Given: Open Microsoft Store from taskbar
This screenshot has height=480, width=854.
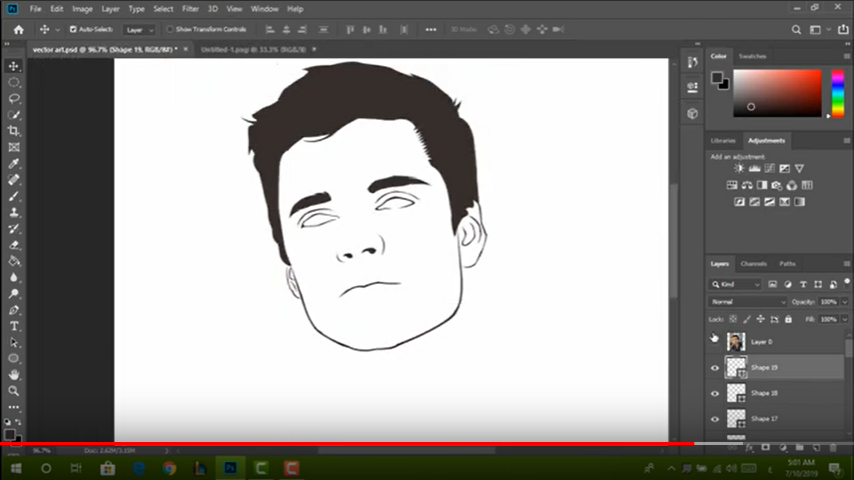Looking at the screenshot, I should [x=107, y=469].
